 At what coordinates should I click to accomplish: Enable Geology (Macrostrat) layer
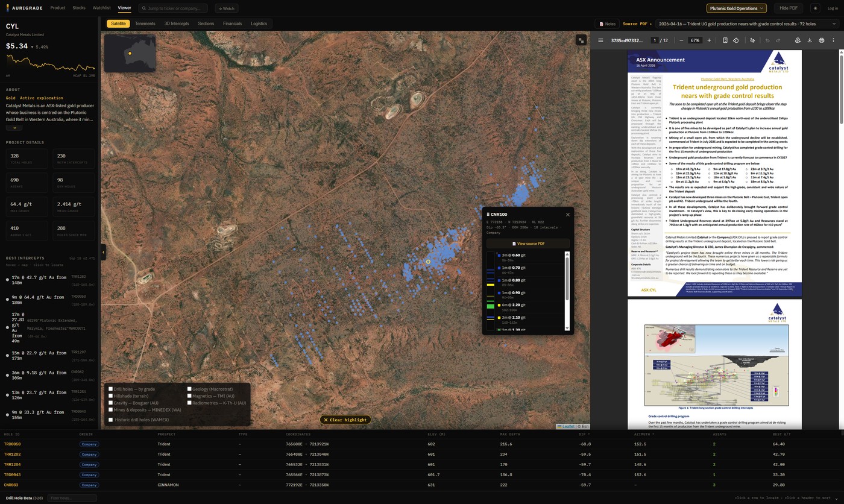189,389
